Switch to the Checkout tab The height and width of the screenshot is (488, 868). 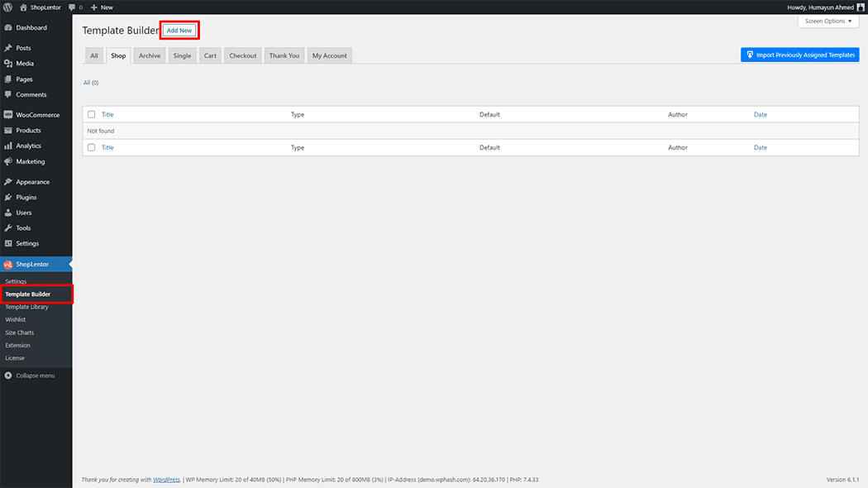[x=243, y=55]
